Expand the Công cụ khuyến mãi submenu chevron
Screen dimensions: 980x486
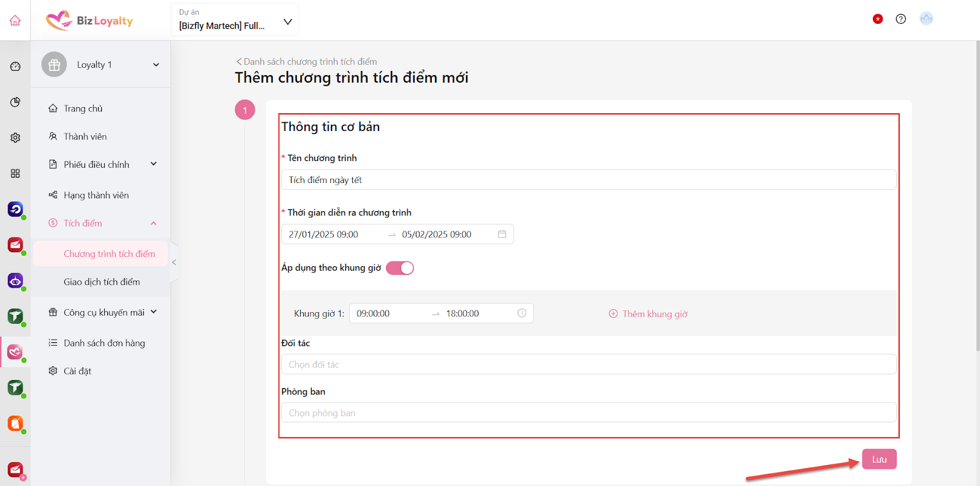[x=154, y=312]
